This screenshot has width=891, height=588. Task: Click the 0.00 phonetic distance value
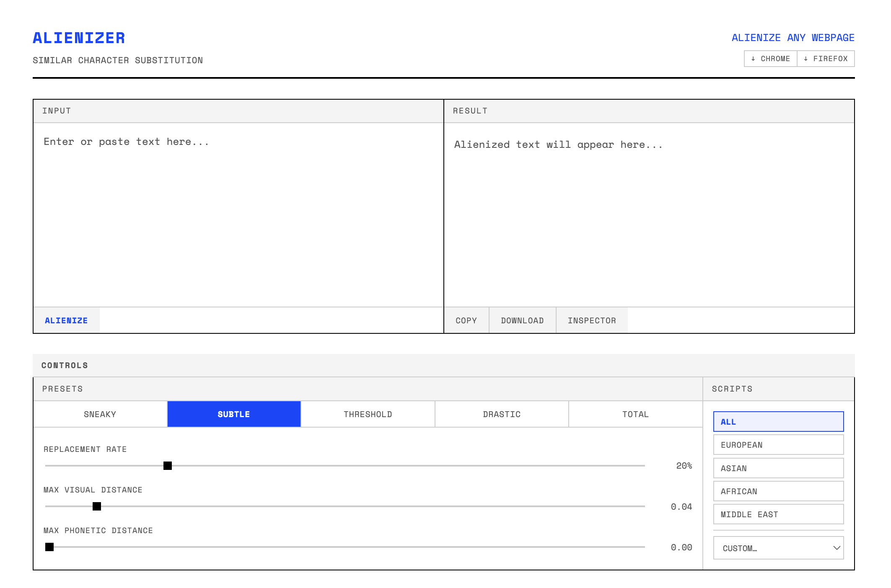click(x=681, y=547)
